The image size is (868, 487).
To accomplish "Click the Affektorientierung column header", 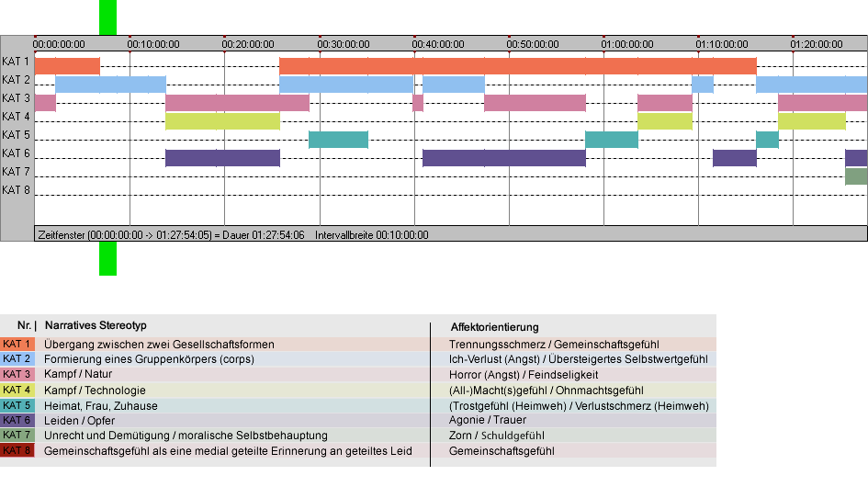I will click(494, 327).
